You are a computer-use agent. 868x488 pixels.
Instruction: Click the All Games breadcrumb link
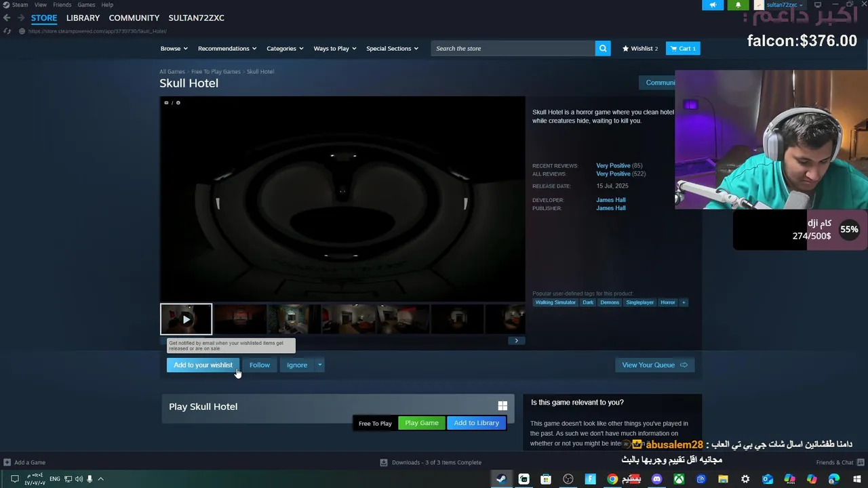(x=172, y=71)
